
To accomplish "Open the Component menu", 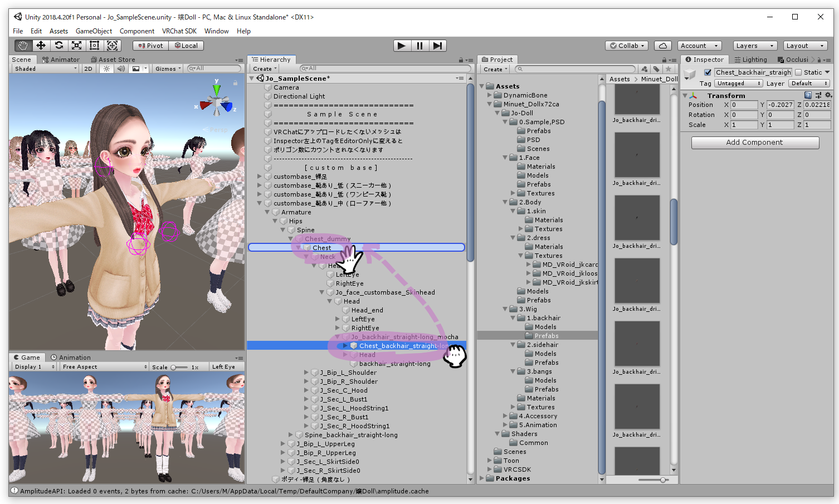I will coord(136,31).
